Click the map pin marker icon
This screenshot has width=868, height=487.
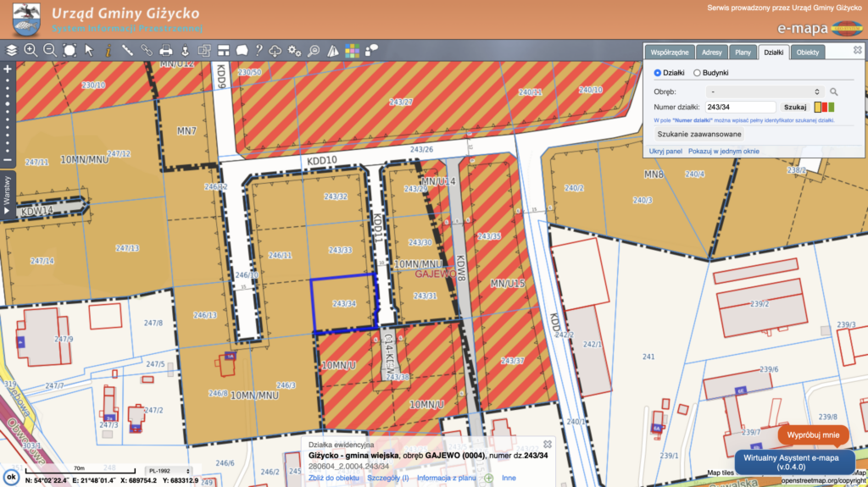point(185,50)
